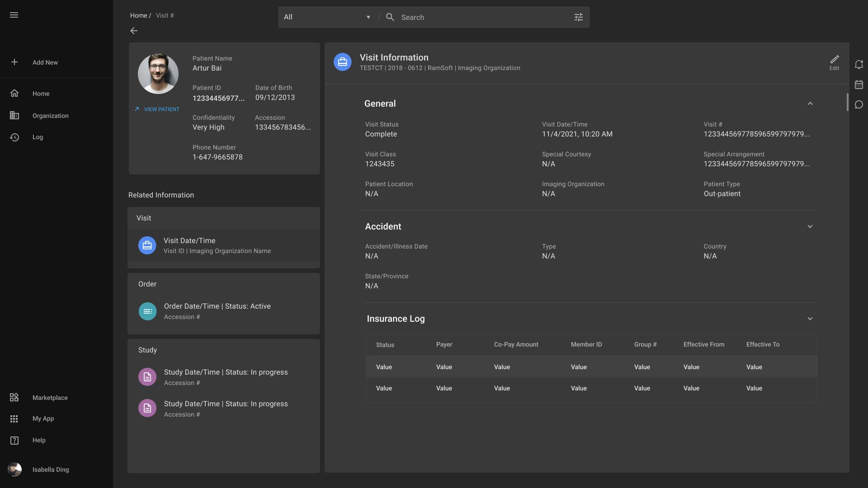The image size is (868, 488).
Task: Click the Add New plus icon
Action: point(14,62)
